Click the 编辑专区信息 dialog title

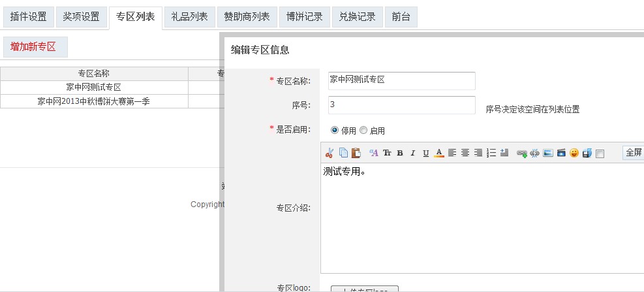260,50
